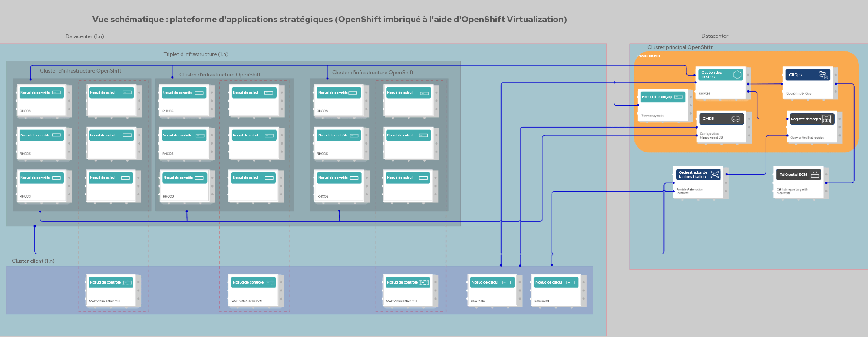Click the Registre d'images container icon
The image size is (868, 337).
click(826, 119)
